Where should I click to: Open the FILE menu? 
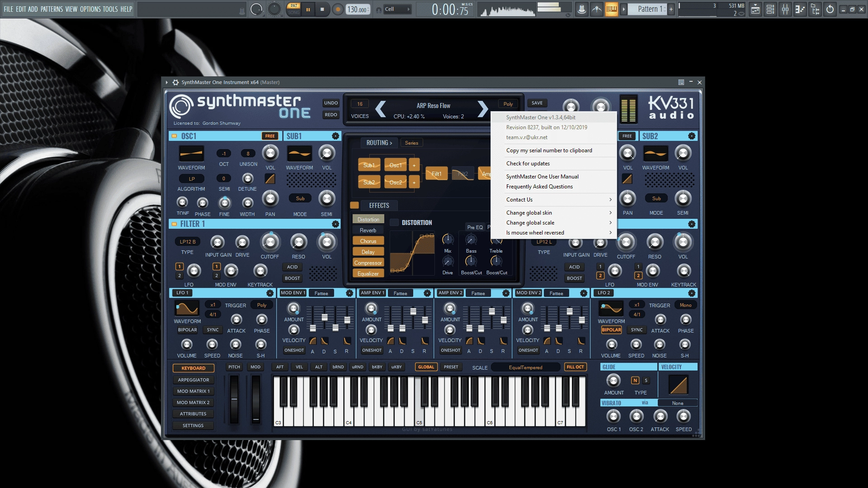point(9,9)
